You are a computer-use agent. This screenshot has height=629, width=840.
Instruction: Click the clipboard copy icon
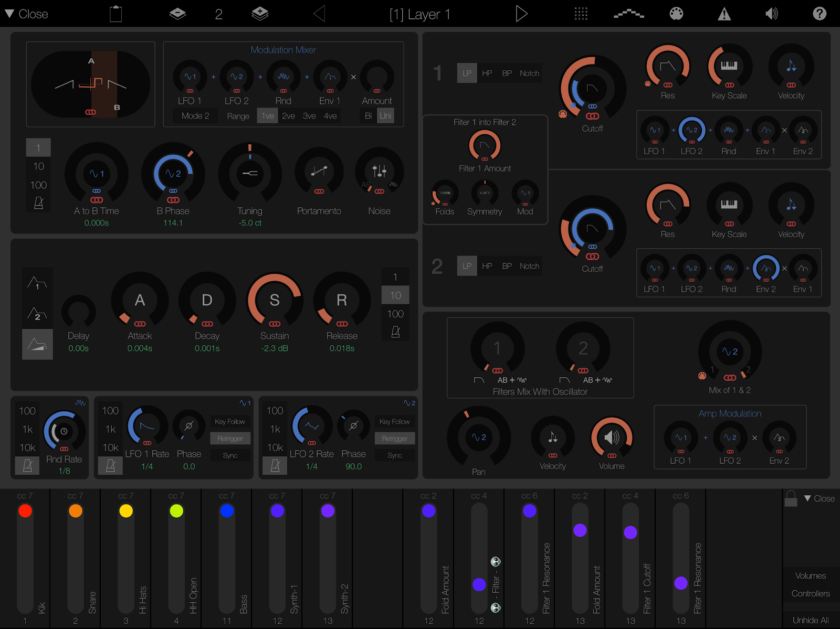tap(115, 14)
